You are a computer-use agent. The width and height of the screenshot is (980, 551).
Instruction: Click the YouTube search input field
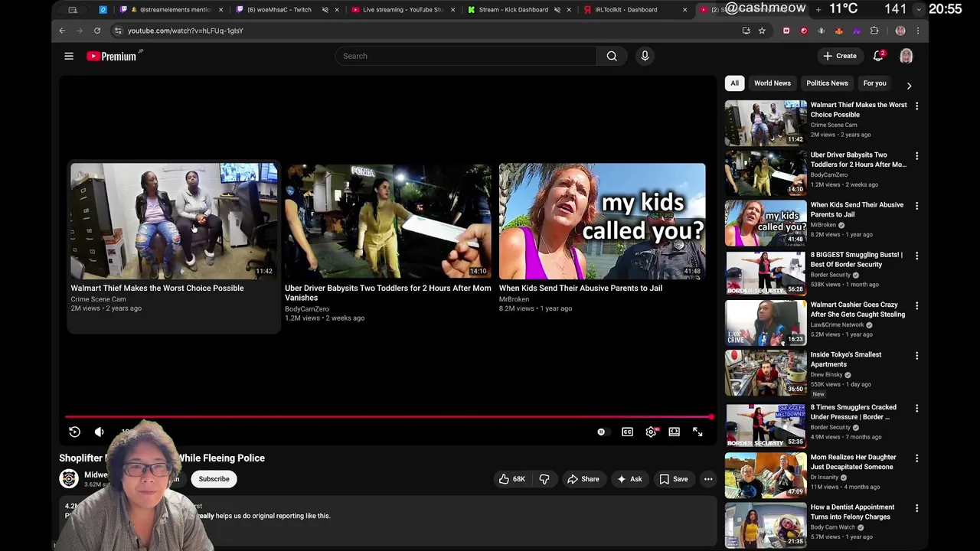(465, 56)
